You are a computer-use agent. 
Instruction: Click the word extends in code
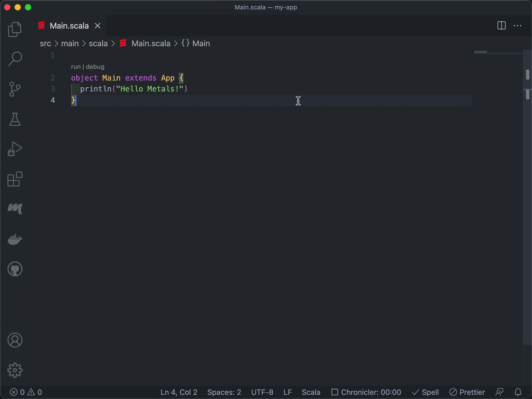point(140,78)
